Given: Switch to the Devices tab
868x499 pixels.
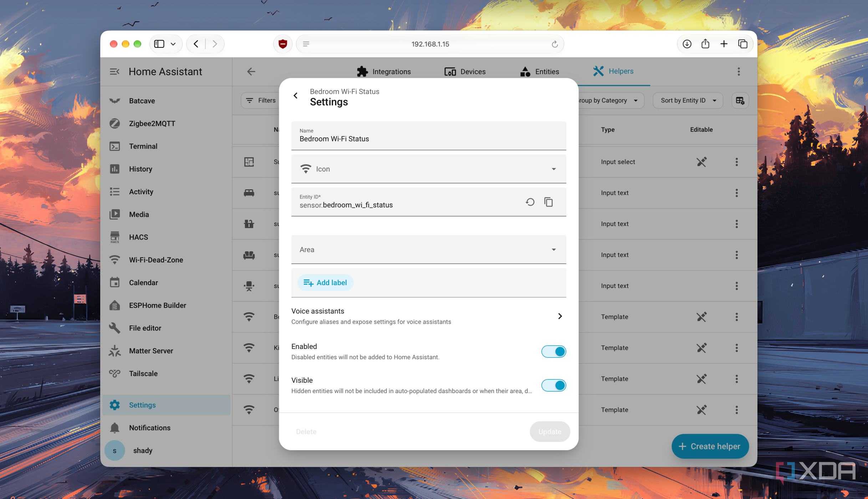Looking at the screenshot, I should [465, 72].
